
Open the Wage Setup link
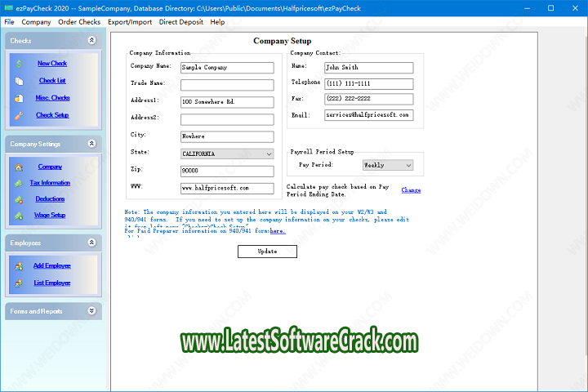pos(50,216)
